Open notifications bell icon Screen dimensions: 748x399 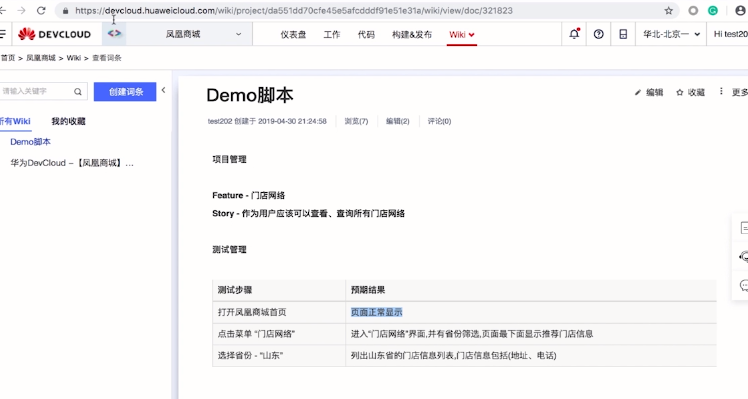pos(574,34)
